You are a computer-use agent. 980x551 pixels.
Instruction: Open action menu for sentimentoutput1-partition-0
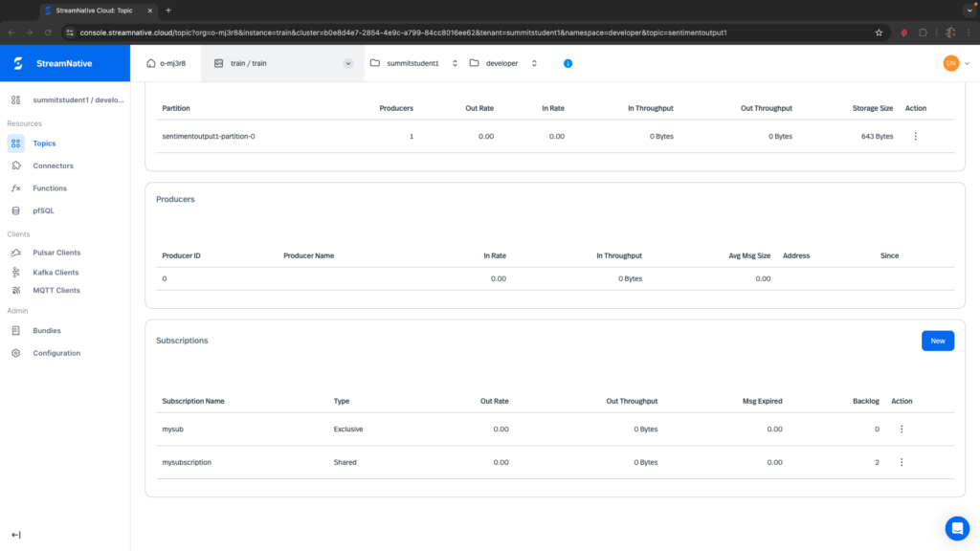tap(915, 137)
